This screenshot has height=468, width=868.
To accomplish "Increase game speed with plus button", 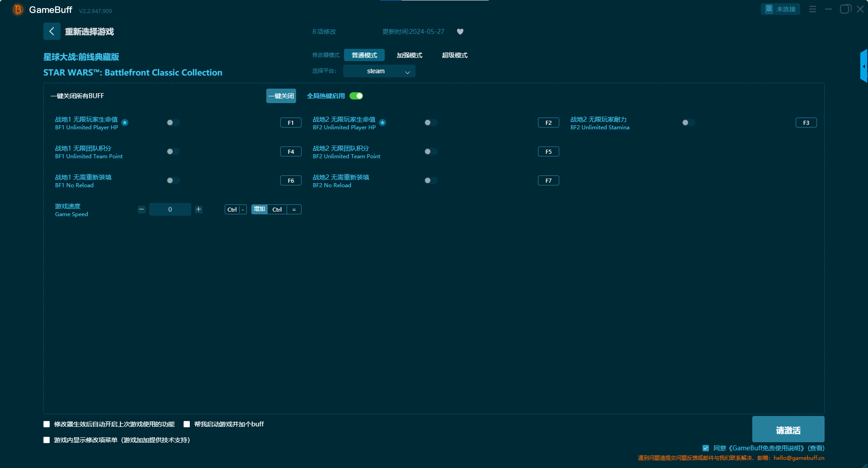I will pyautogui.click(x=198, y=209).
